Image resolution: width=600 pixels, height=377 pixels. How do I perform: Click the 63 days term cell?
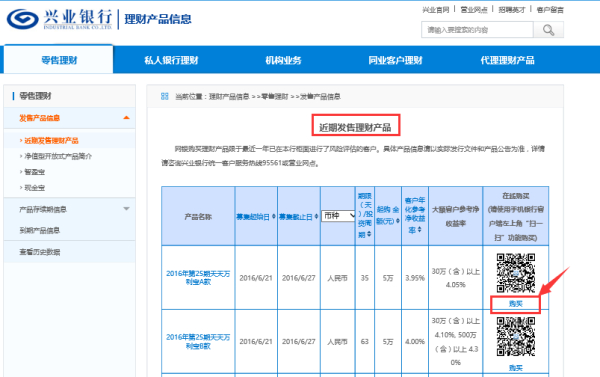click(x=364, y=341)
